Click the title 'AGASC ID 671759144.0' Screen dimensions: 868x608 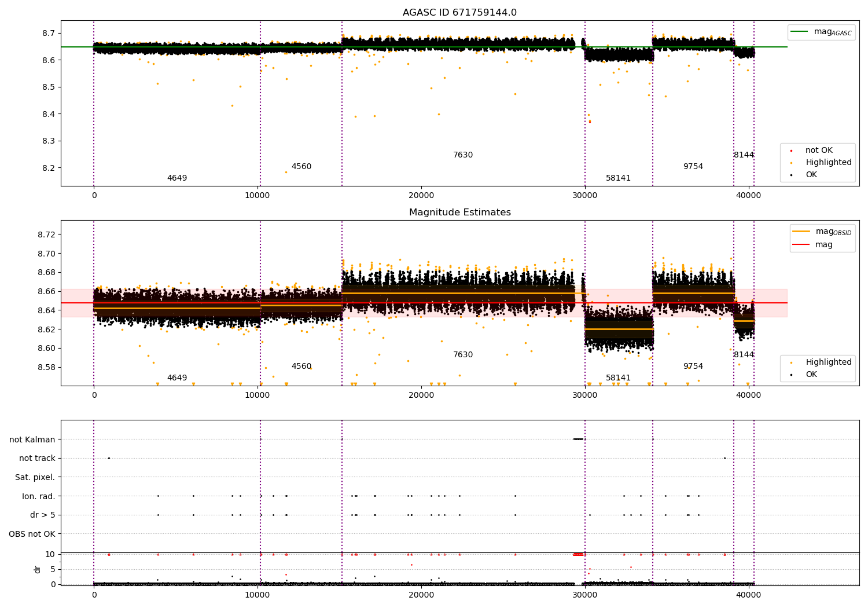point(459,13)
